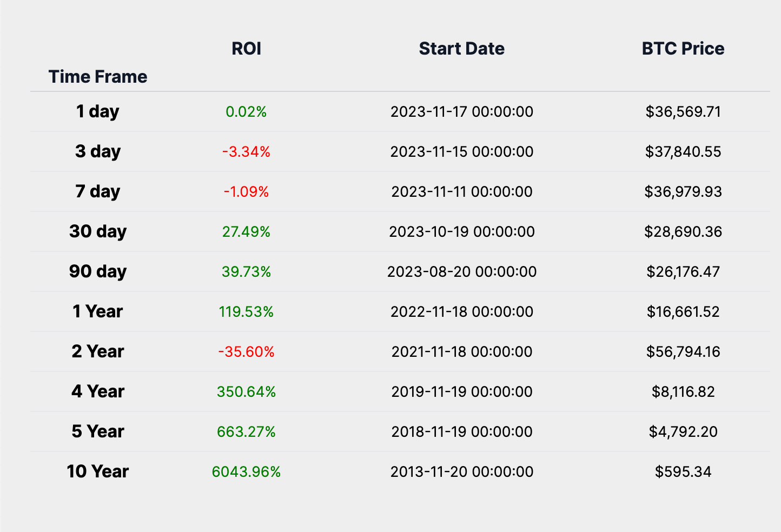This screenshot has width=781, height=532.
Task: Click the $36,979.93 BTC price cell
Action: (683, 192)
